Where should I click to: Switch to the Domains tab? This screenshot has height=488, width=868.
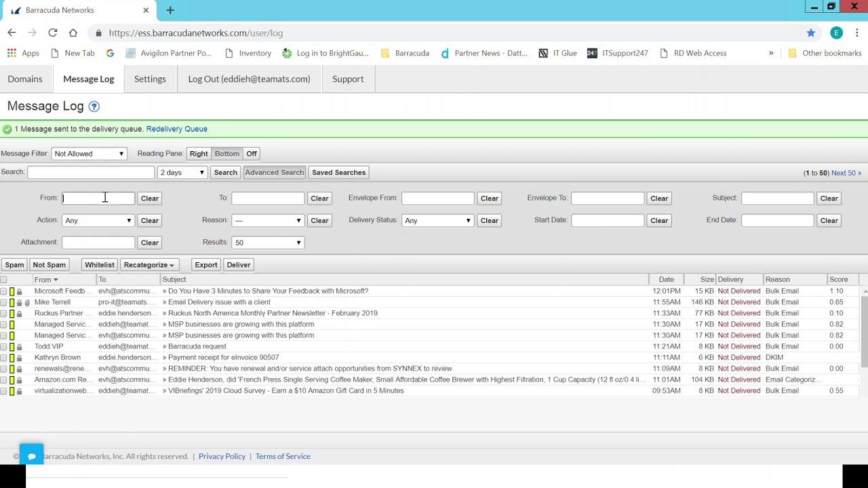25,79
